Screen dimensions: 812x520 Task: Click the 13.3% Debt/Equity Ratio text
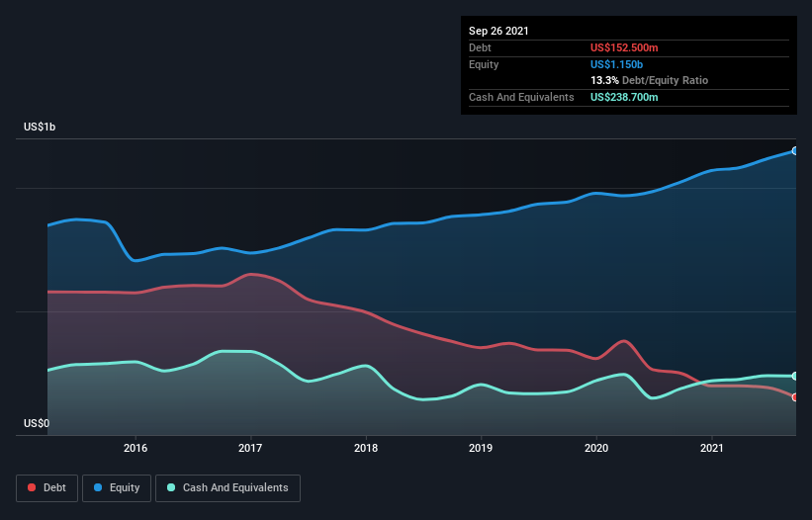pos(650,80)
